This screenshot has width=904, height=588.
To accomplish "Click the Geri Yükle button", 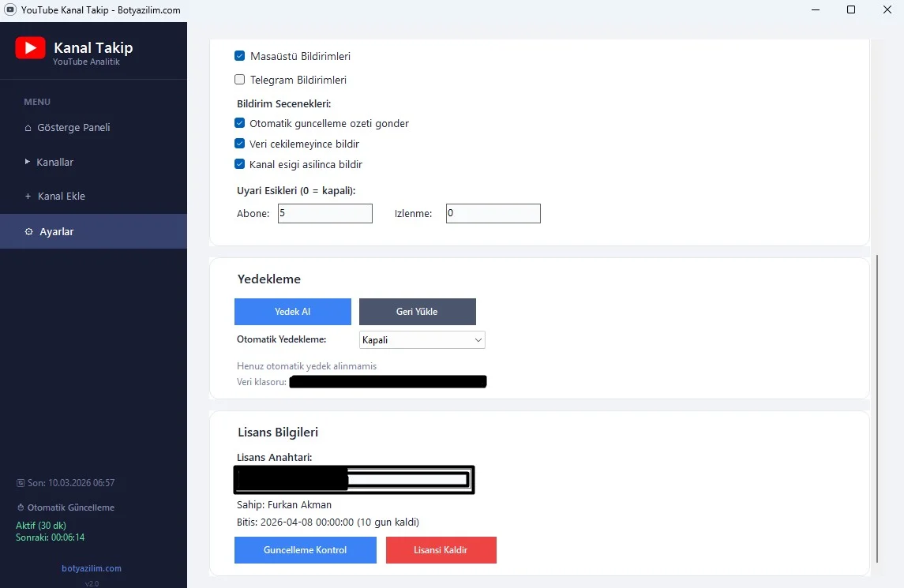I will pyautogui.click(x=418, y=312).
